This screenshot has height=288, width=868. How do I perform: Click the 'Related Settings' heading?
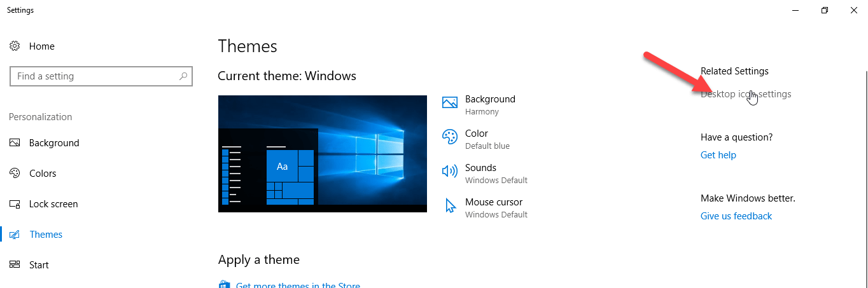[x=734, y=71]
